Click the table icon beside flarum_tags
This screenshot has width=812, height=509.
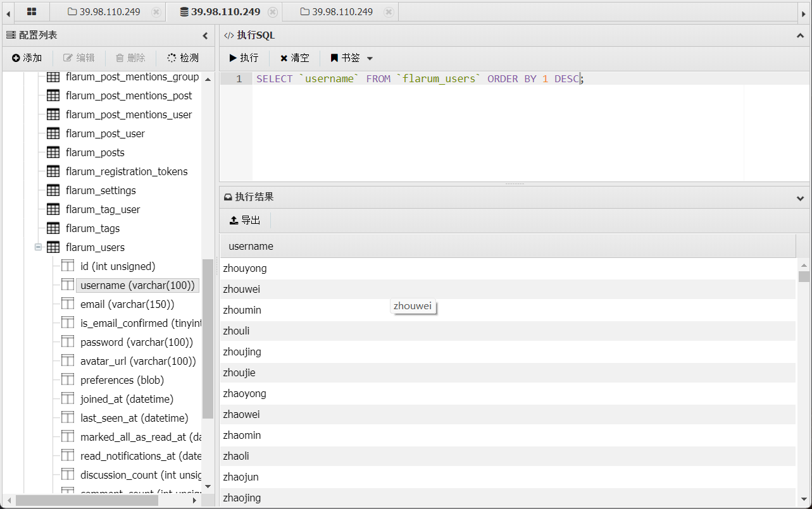pyautogui.click(x=53, y=228)
